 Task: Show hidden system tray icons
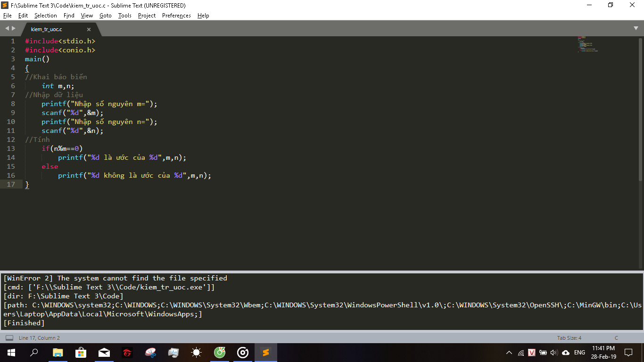coord(509,353)
